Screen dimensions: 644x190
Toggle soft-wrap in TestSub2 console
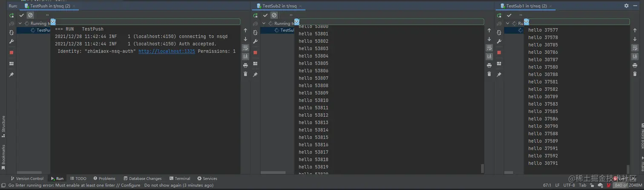[489, 48]
